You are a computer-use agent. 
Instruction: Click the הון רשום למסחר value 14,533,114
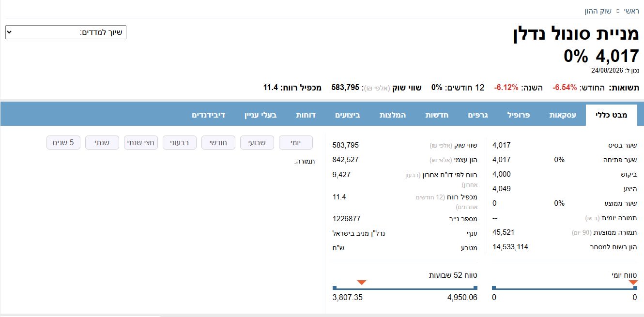[510, 247]
